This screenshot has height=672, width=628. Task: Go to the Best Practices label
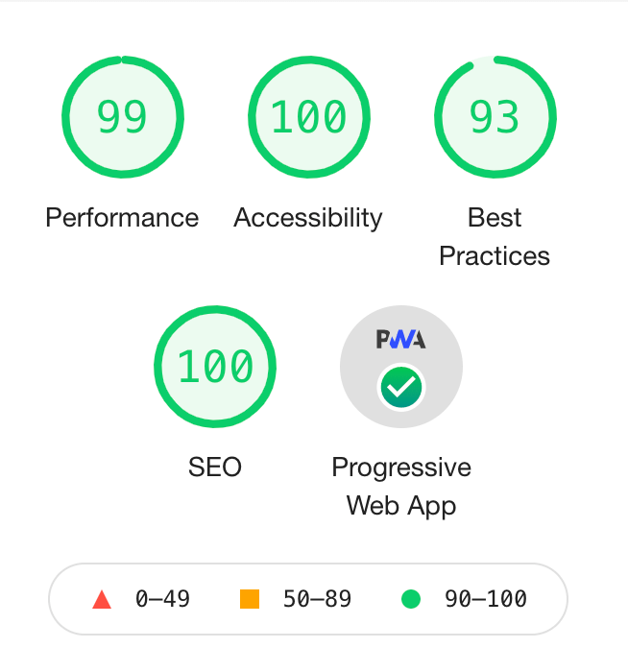tap(495, 237)
